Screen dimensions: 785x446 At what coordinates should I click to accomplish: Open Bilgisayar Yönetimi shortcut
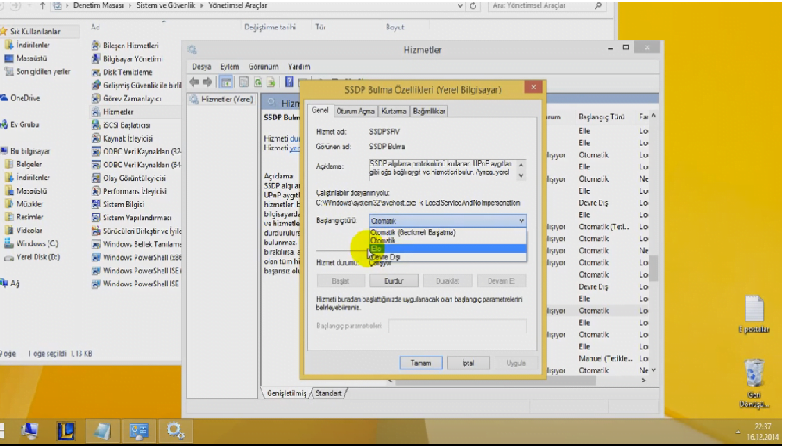point(133,59)
